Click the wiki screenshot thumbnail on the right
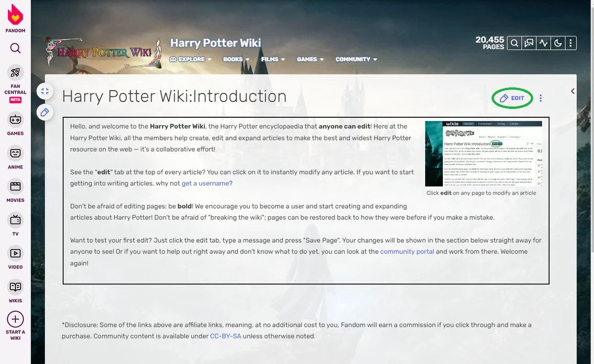Image resolution: width=594 pixels, height=364 pixels. pos(483,153)
